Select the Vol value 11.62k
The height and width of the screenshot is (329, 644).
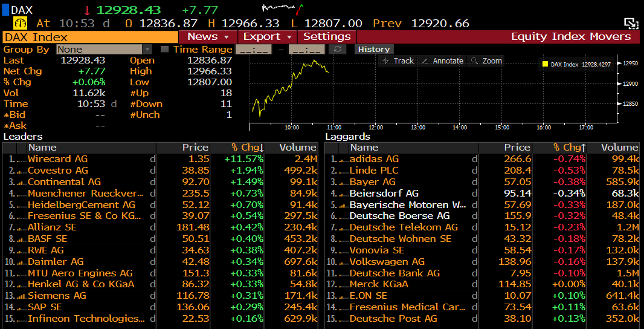point(89,93)
